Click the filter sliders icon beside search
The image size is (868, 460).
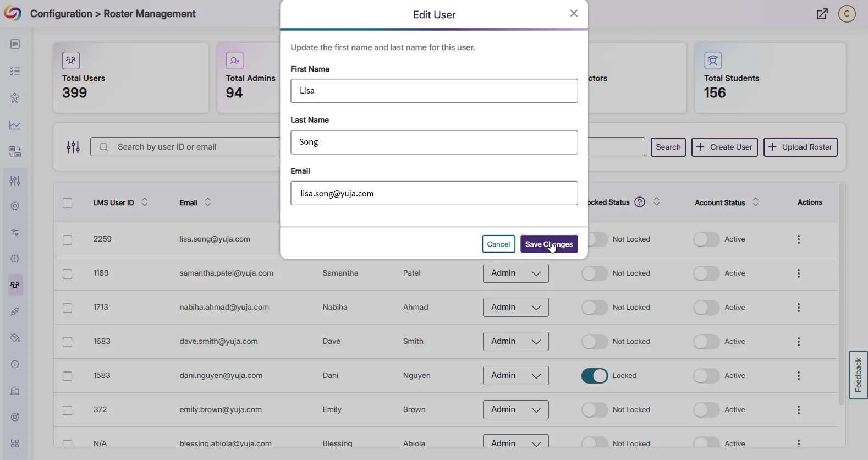pos(73,147)
